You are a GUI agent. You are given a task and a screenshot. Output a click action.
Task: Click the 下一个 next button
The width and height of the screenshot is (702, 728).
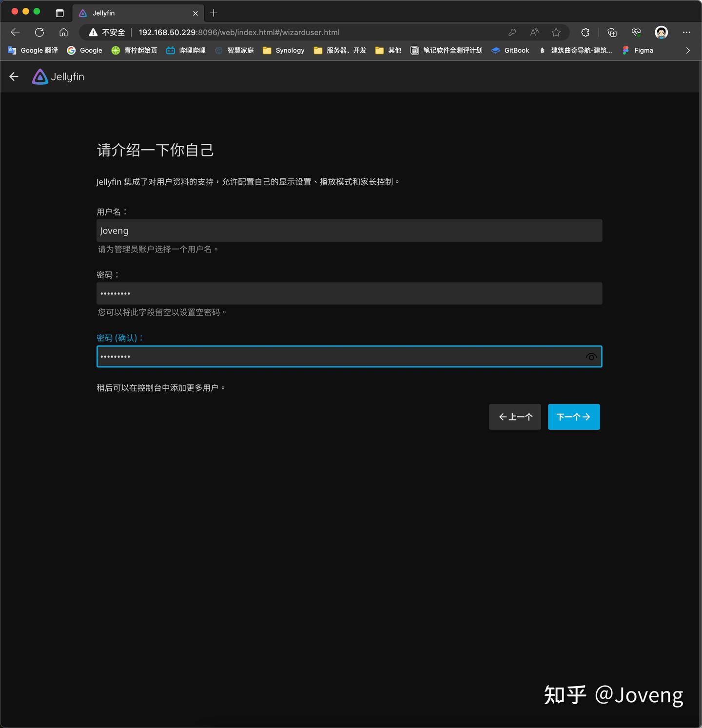coord(574,417)
